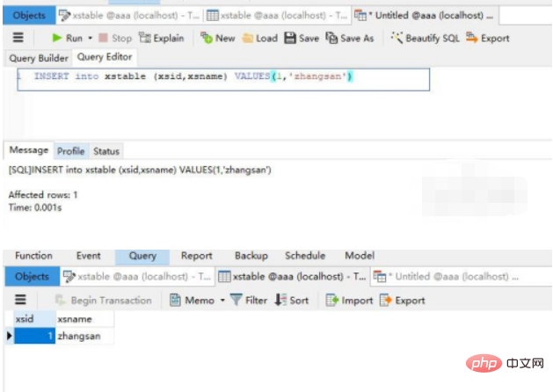This screenshot has width=553, height=392.
Task: Save the current query
Action: (302, 38)
